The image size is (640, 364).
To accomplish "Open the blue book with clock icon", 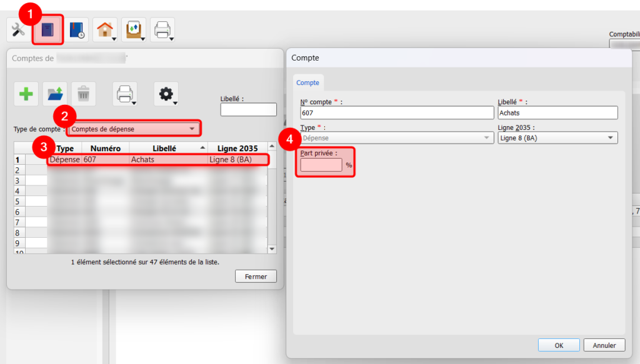I will (78, 30).
